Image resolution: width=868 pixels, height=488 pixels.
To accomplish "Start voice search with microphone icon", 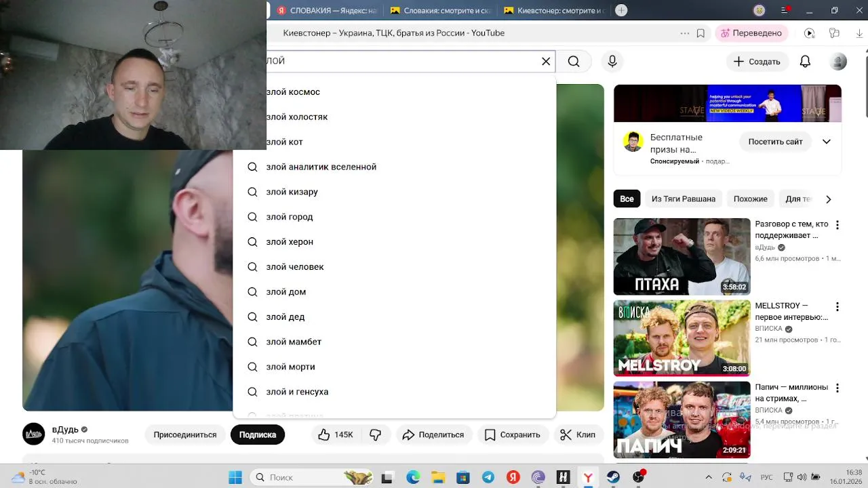I will pos(612,61).
